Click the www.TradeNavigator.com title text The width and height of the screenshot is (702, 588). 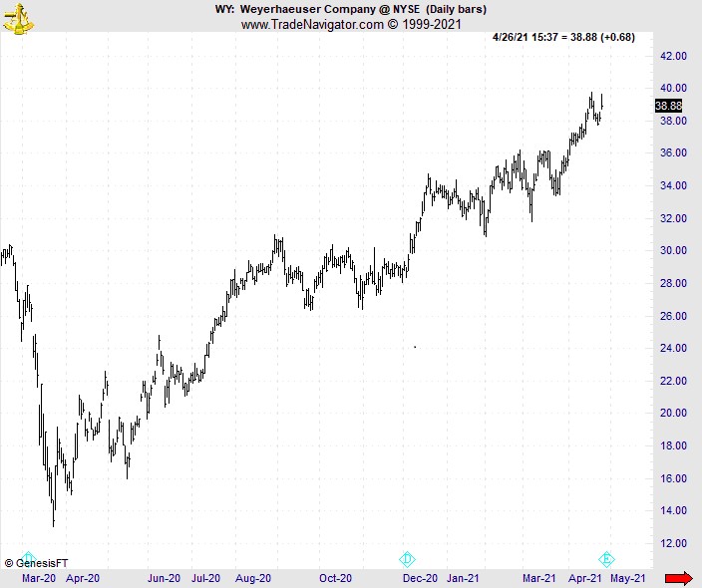351,24
